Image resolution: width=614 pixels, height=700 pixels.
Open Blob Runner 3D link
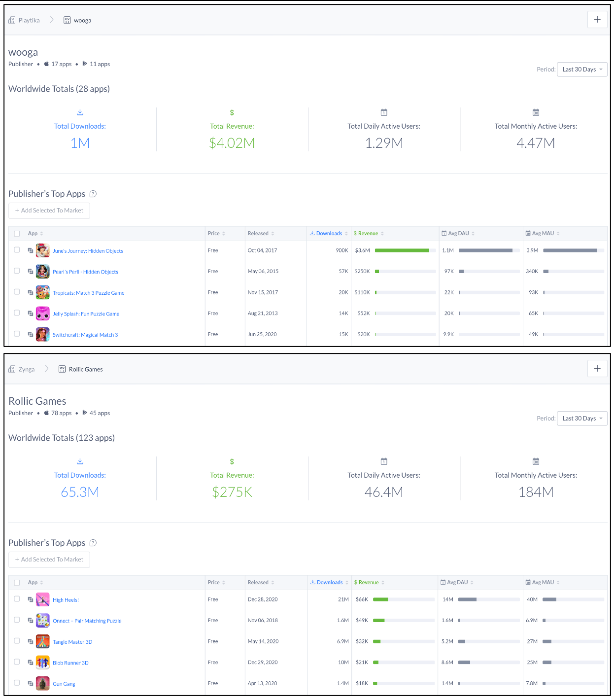point(70,663)
